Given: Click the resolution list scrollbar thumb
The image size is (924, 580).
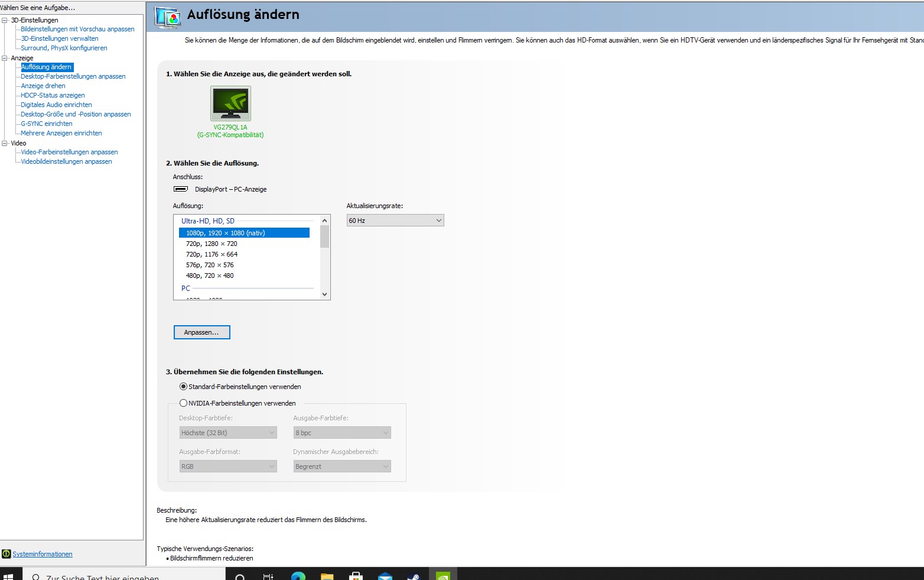Looking at the screenshot, I should (x=324, y=236).
